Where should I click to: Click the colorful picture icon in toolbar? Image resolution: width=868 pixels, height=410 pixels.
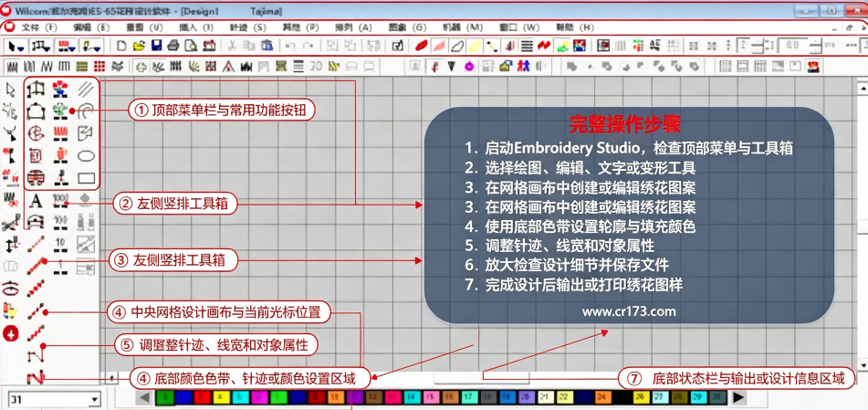[x=579, y=46]
